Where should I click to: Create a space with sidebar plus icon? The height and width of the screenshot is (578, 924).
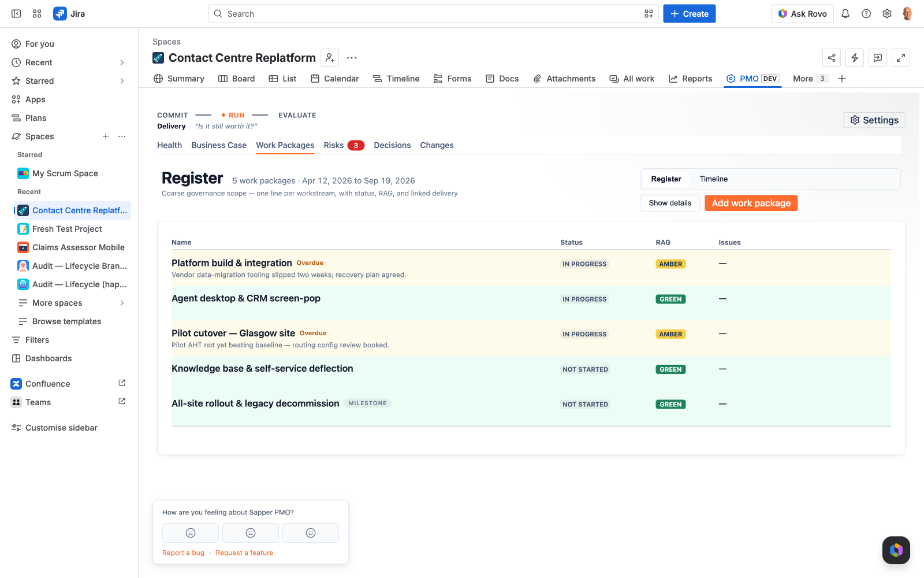pos(106,136)
